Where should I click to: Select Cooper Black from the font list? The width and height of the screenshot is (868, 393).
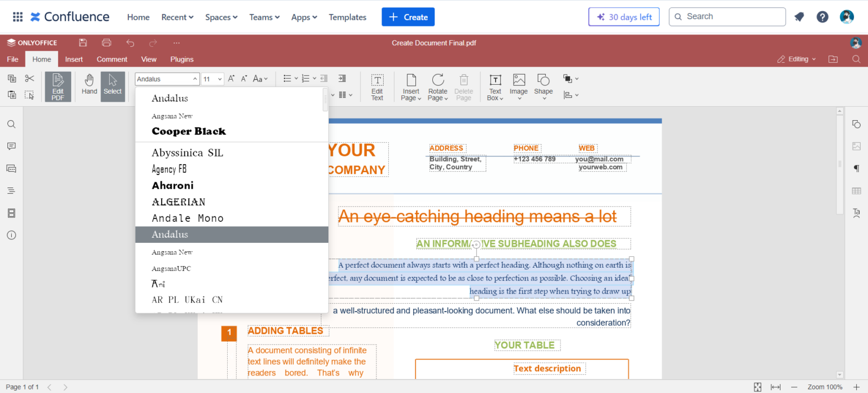(189, 131)
